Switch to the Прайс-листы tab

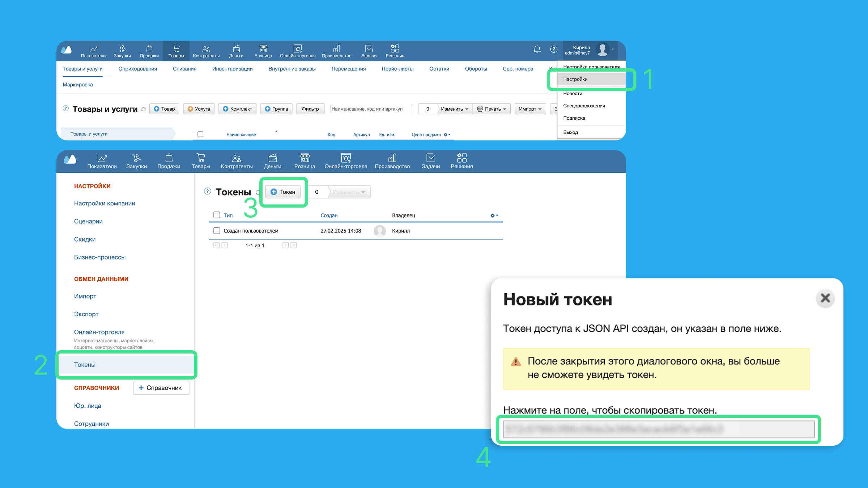pos(397,69)
